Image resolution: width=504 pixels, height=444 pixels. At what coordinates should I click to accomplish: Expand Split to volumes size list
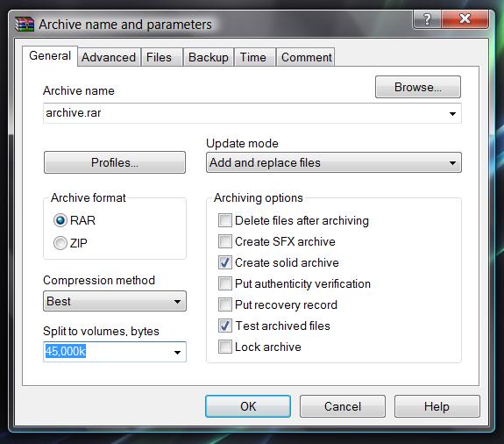pyautogui.click(x=177, y=353)
